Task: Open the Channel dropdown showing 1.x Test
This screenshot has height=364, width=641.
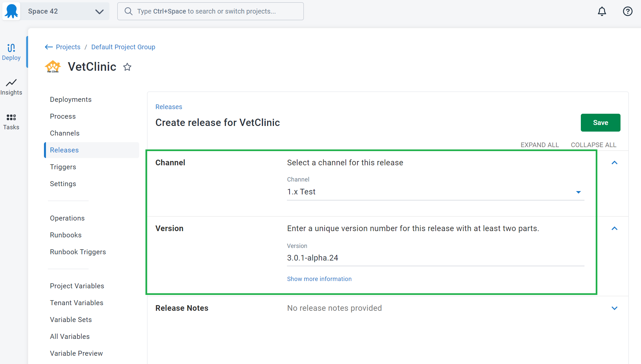Action: [x=435, y=192]
